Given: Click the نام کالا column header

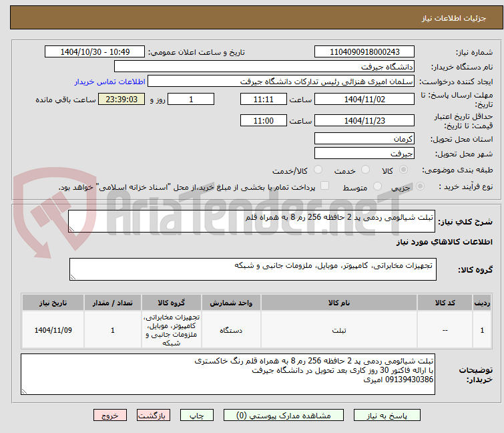Looking at the screenshot, I should [x=339, y=303].
